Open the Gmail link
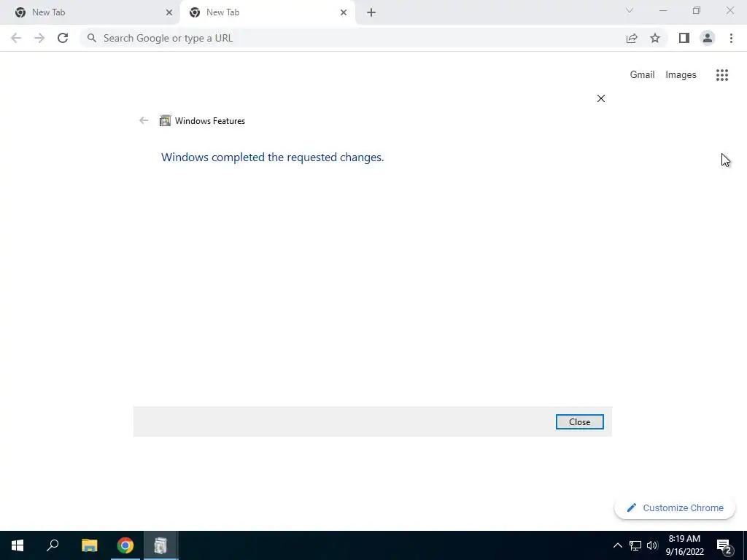Screen dimensions: 747x560 (642, 75)
